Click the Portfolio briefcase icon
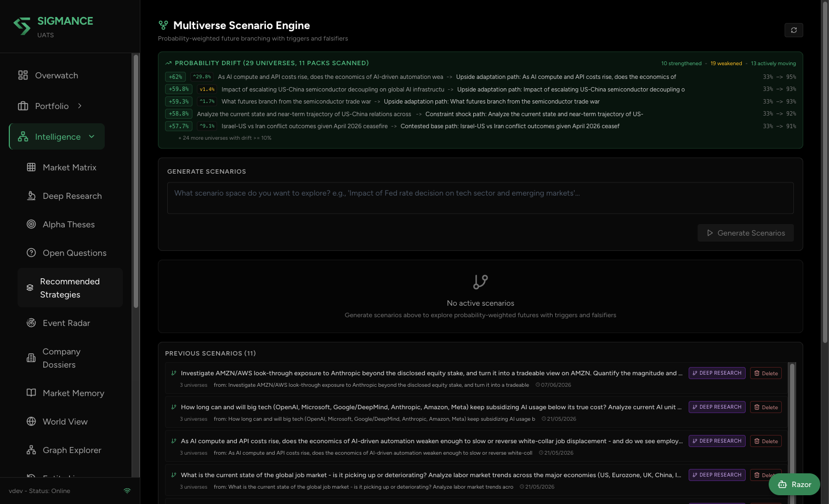 [x=23, y=106]
